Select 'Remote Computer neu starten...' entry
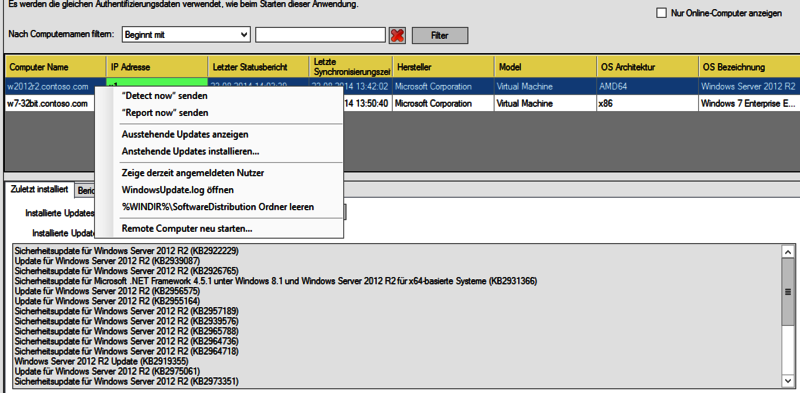 [x=187, y=228]
